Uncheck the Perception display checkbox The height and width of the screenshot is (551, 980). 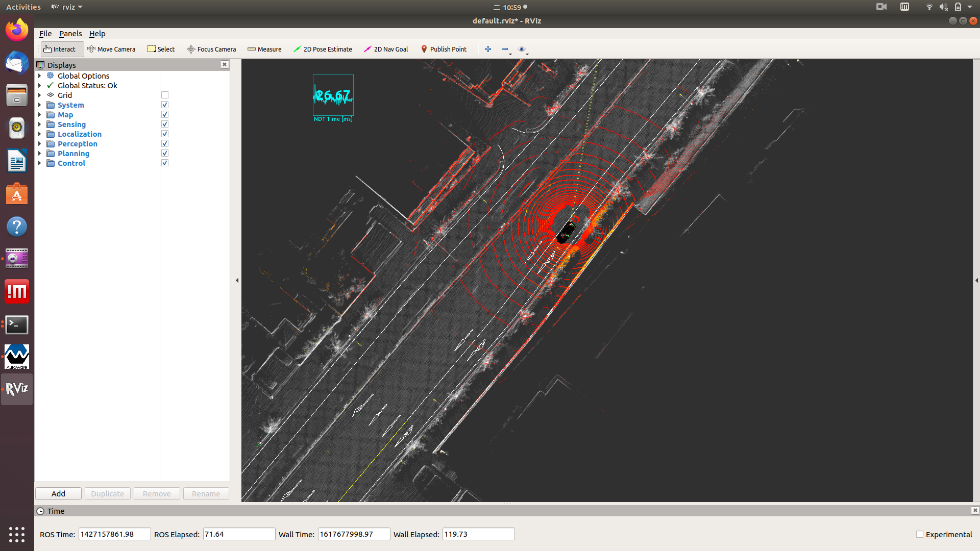click(165, 144)
